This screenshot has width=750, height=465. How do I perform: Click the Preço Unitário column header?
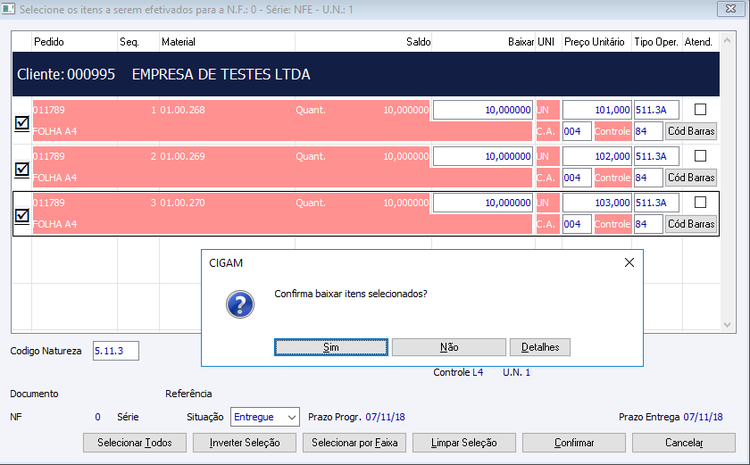coord(597,42)
